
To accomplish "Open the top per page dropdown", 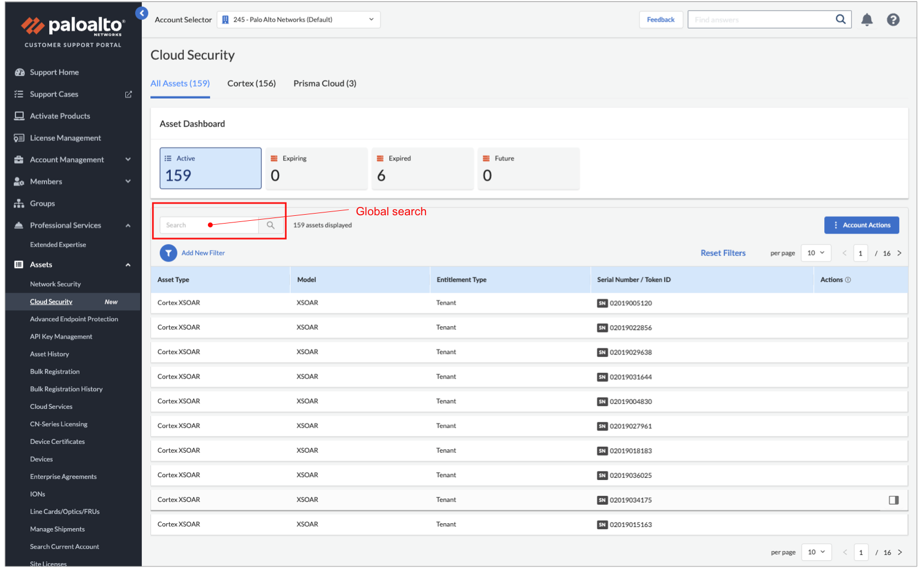I will coord(815,253).
